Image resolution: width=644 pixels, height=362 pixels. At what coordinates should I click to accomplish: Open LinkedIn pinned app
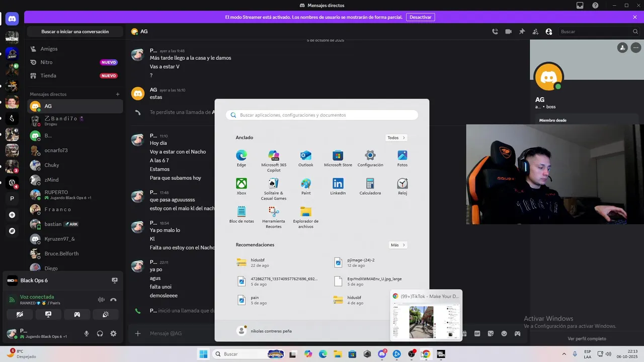(338, 187)
